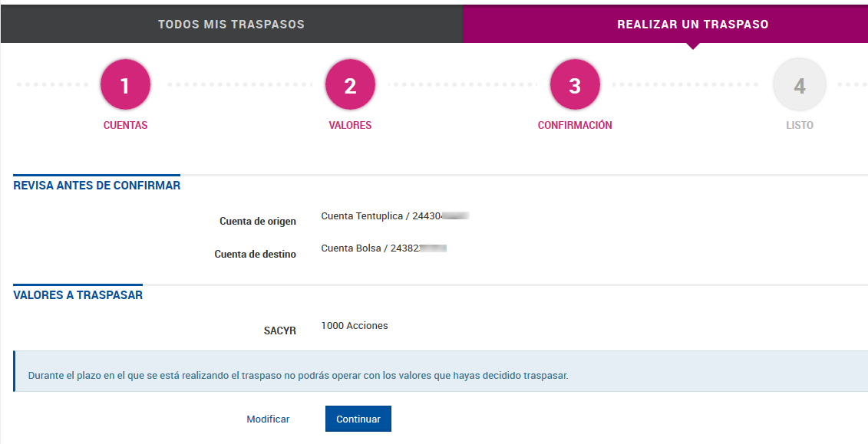Click the Cuenta de destino label
The height and width of the screenshot is (444, 868).
[x=256, y=255]
